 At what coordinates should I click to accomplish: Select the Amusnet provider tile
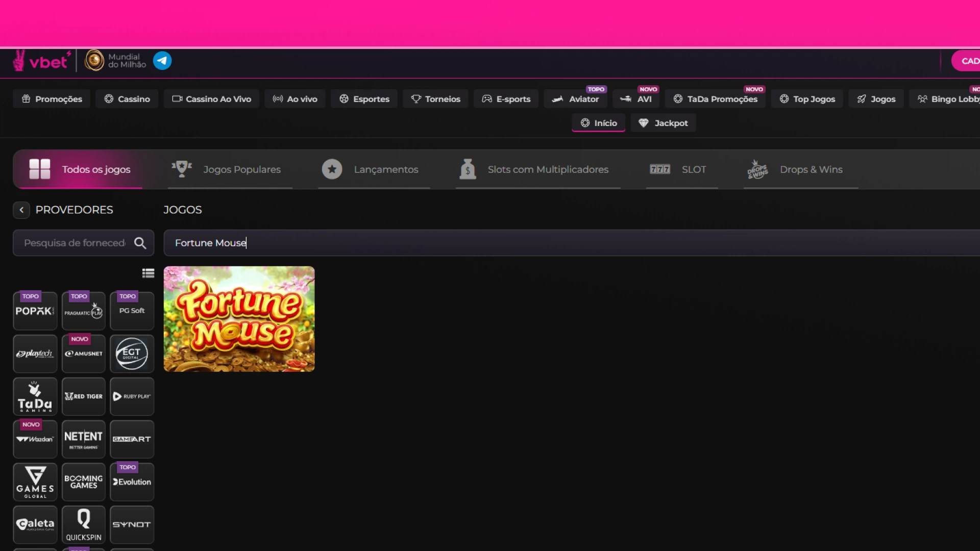point(83,354)
